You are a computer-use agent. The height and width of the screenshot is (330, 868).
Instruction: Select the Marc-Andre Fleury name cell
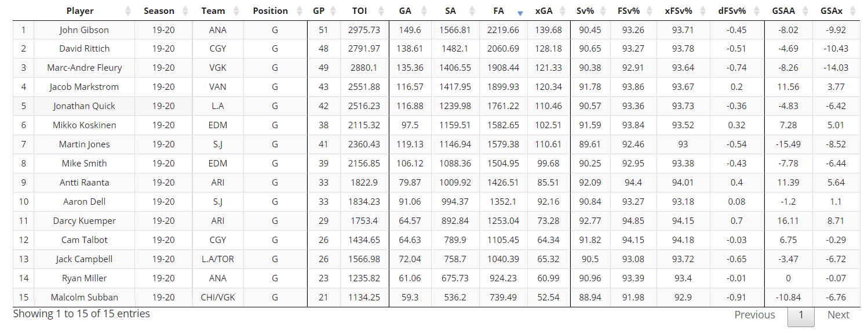tap(84, 68)
